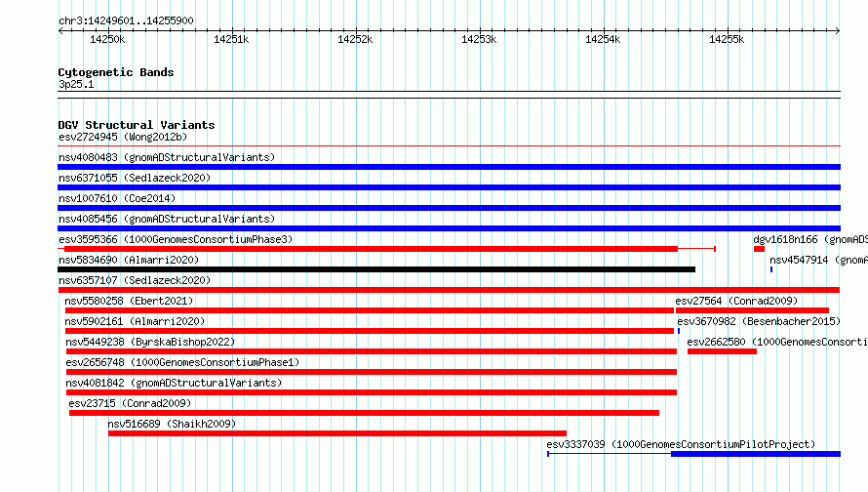Click the red esv2662580 variant bar
This screenshot has width=868, height=492.
(x=722, y=351)
